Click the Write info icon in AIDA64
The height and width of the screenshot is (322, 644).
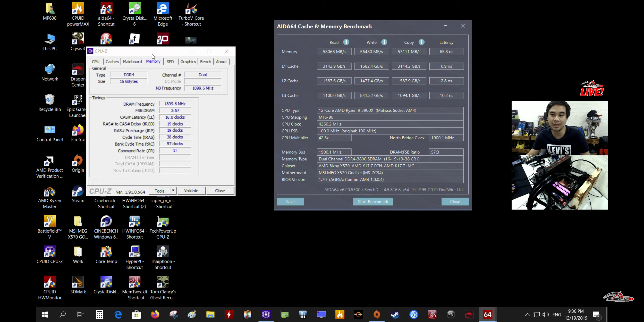point(384,42)
